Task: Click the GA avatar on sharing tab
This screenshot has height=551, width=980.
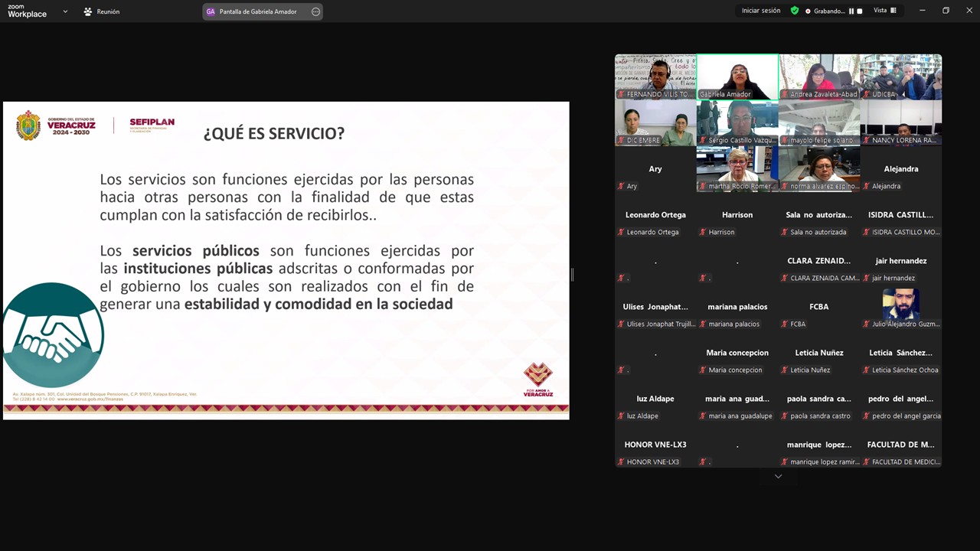Action: (211, 11)
